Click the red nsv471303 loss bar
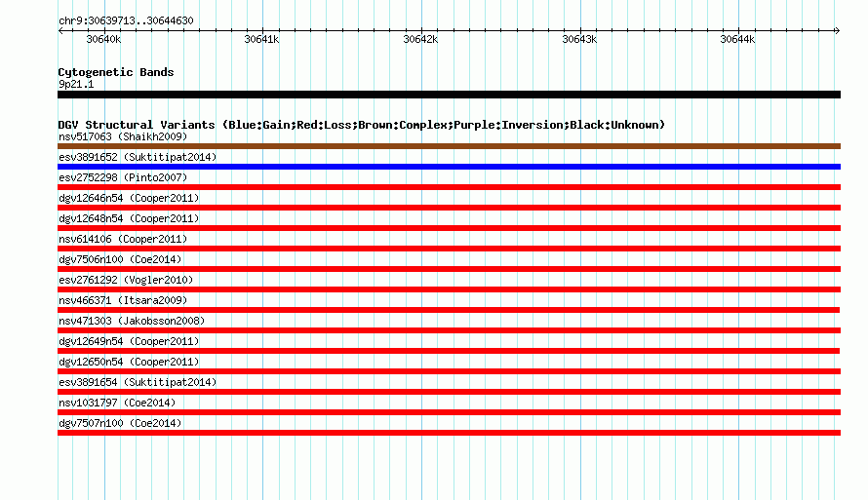This screenshot has height=500, width=868. [x=449, y=330]
